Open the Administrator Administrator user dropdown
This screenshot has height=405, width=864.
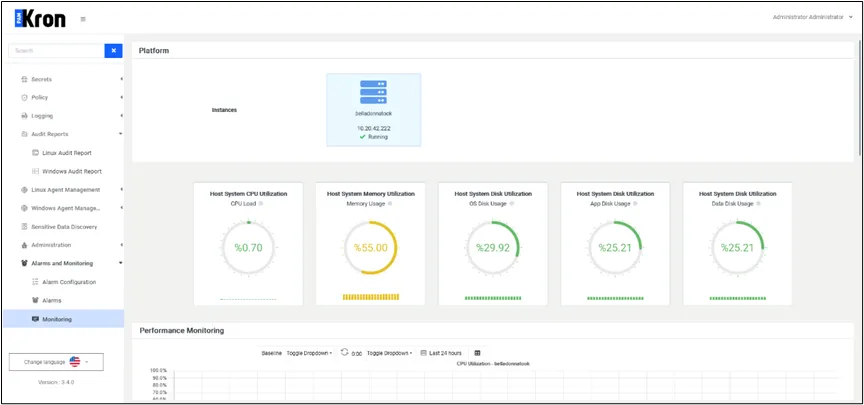click(812, 17)
